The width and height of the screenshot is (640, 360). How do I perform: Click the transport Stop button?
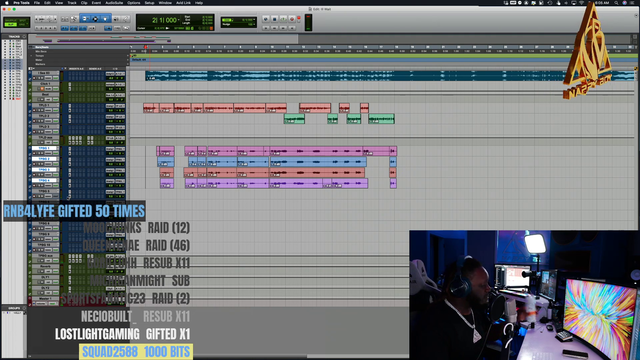275,19
